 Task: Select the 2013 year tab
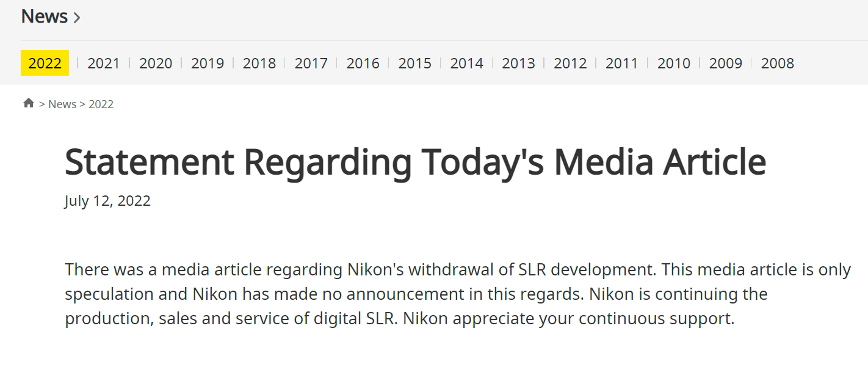click(518, 63)
